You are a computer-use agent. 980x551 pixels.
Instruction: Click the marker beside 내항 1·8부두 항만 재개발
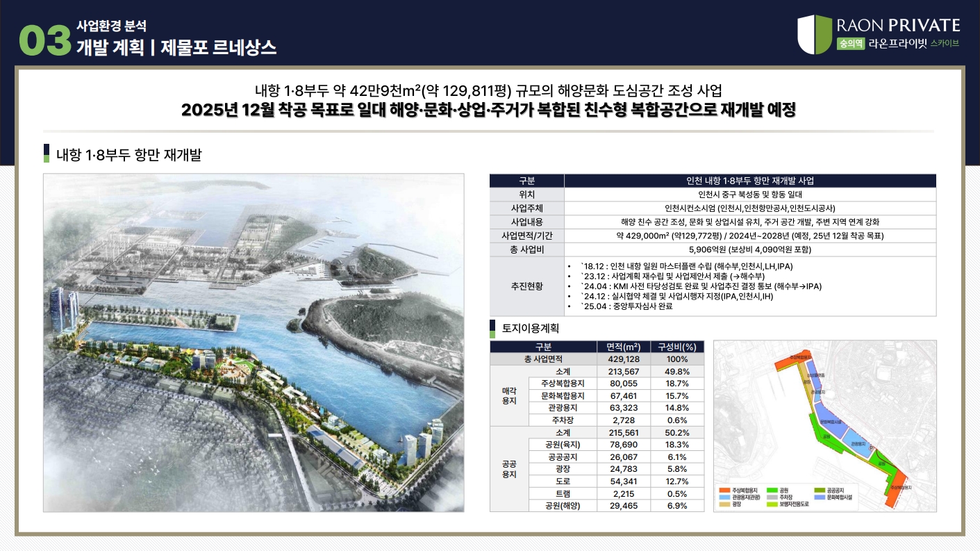[46, 154]
